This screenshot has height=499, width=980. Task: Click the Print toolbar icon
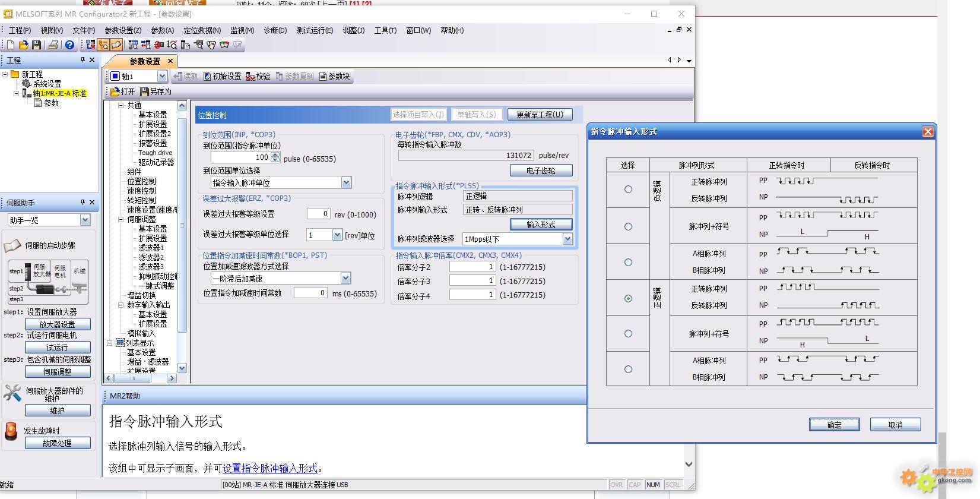[53, 45]
